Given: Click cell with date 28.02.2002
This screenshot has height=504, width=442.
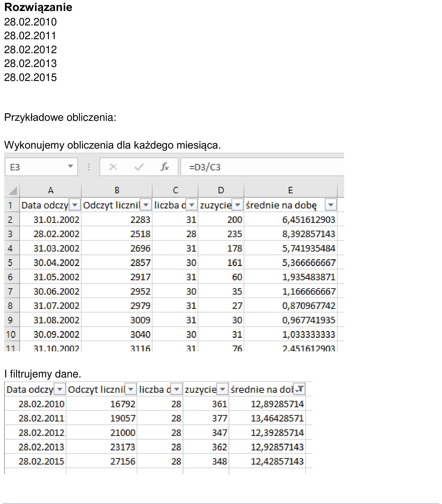Looking at the screenshot, I should 50,234.
